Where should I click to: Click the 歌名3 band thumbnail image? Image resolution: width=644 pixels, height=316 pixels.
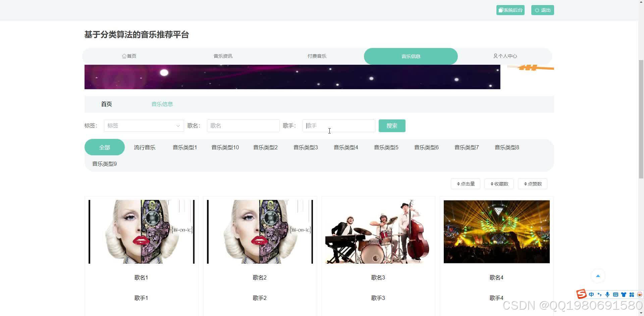tap(378, 231)
